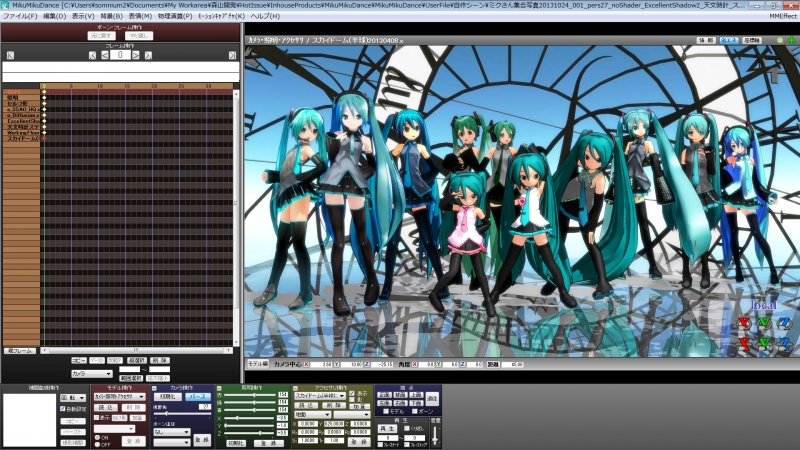Click the magnifier zoom icon in viewport
The image size is (800, 450).
tap(780, 40)
